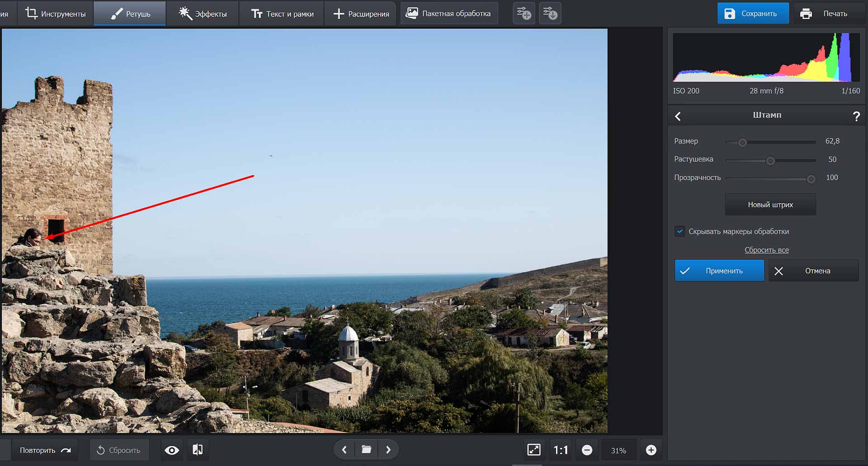Click the load preset sliders icon
Image resolution: width=868 pixels, height=466 pixels.
click(x=550, y=13)
